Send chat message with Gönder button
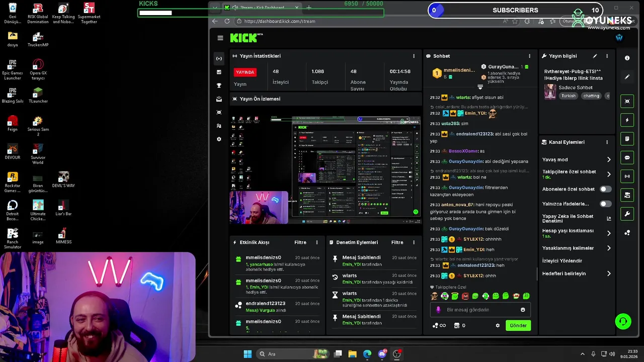 coord(518,325)
